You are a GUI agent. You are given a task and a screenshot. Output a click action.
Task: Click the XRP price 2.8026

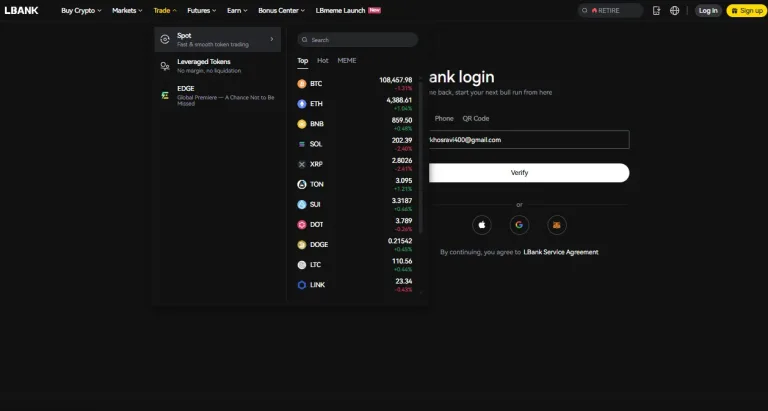(402, 160)
